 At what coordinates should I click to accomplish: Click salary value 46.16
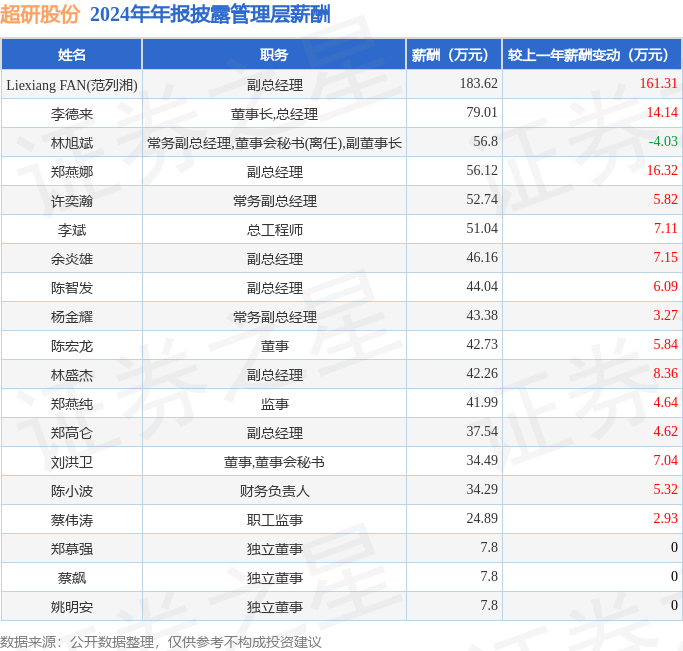pos(482,257)
